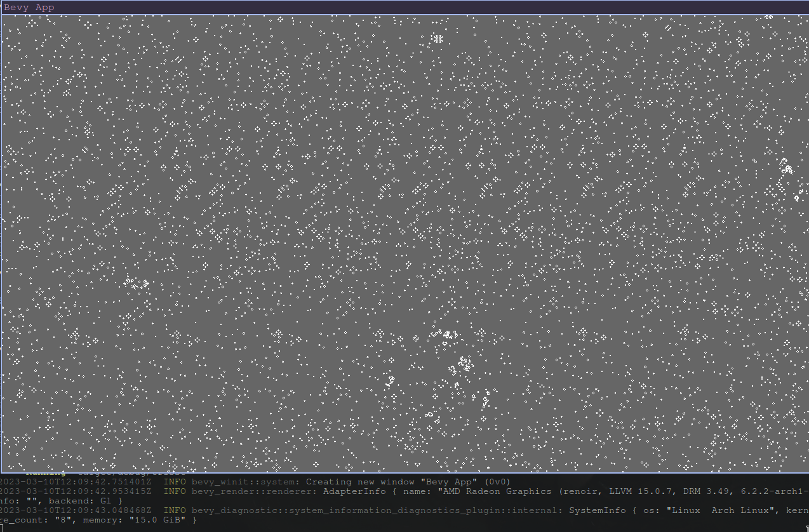809x532 pixels.
Task: Click the bright cluster at right edge
Action: 786,168
